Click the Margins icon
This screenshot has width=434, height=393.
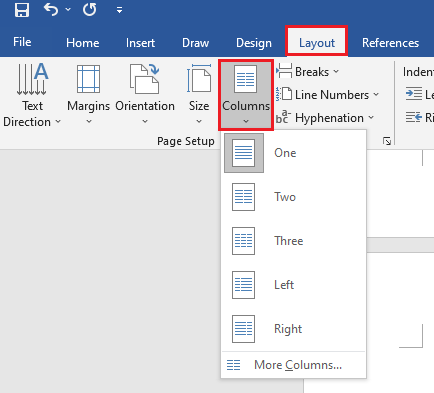point(88,79)
